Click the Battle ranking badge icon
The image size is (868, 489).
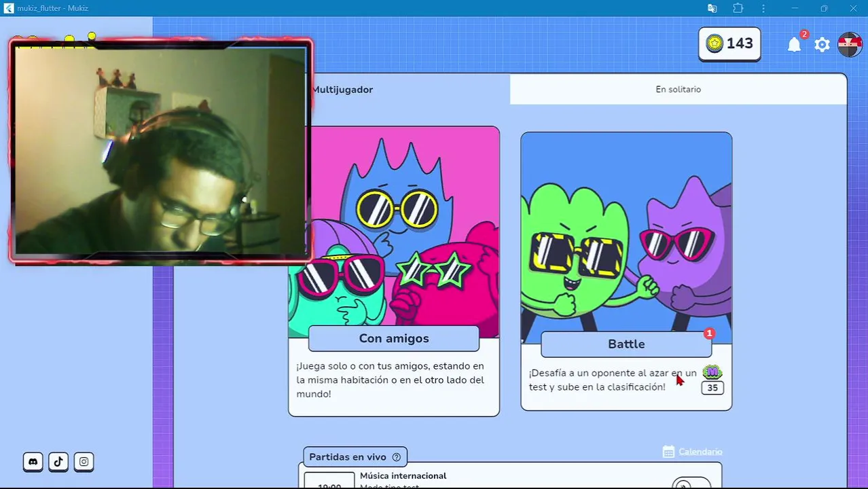(712, 372)
